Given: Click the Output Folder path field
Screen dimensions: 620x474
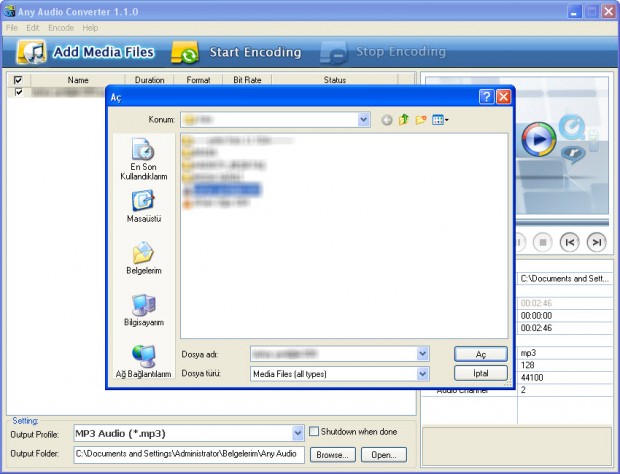Looking at the screenshot, I should click(x=189, y=455).
